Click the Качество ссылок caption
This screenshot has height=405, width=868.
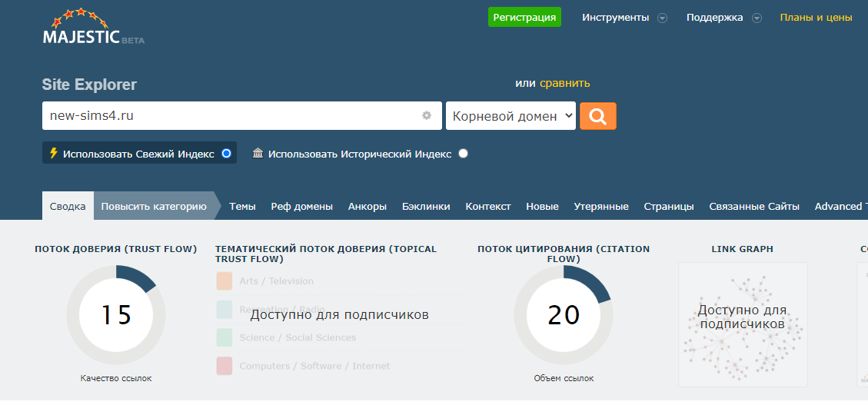point(115,378)
